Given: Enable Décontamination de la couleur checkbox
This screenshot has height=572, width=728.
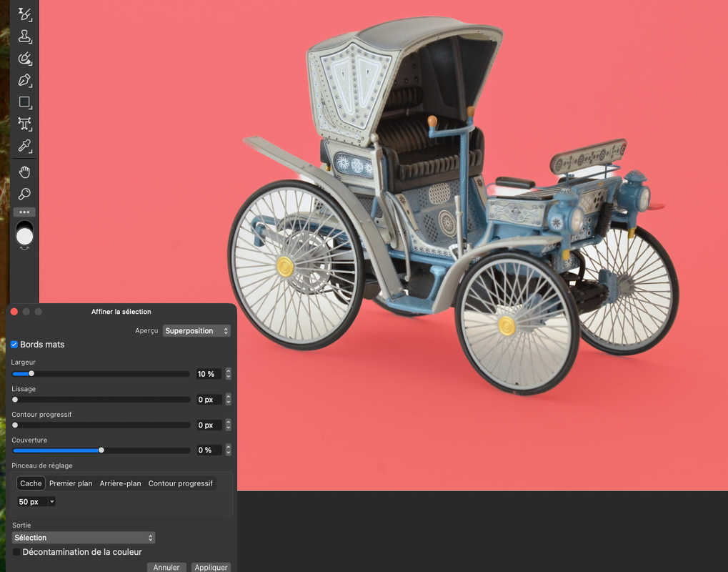Looking at the screenshot, I should tap(16, 552).
